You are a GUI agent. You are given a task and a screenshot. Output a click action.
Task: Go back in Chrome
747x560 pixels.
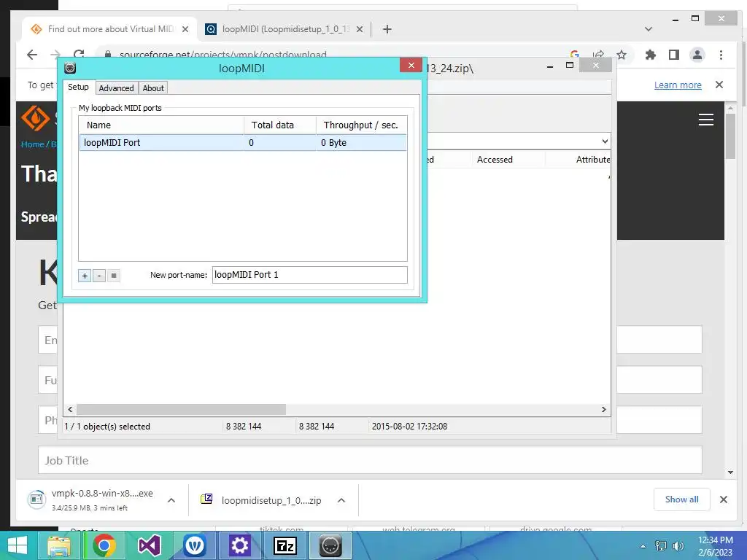tap(32, 55)
